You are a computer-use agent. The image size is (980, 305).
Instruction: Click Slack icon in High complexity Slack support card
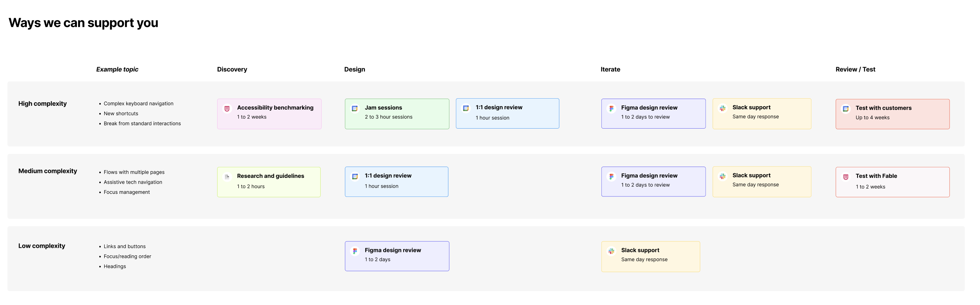click(x=723, y=108)
